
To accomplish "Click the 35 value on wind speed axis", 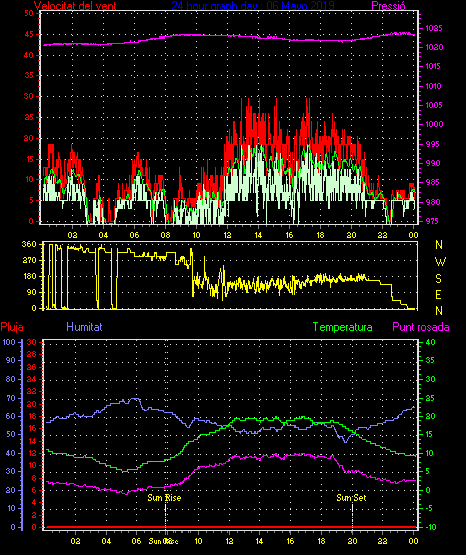I will [29, 75].
